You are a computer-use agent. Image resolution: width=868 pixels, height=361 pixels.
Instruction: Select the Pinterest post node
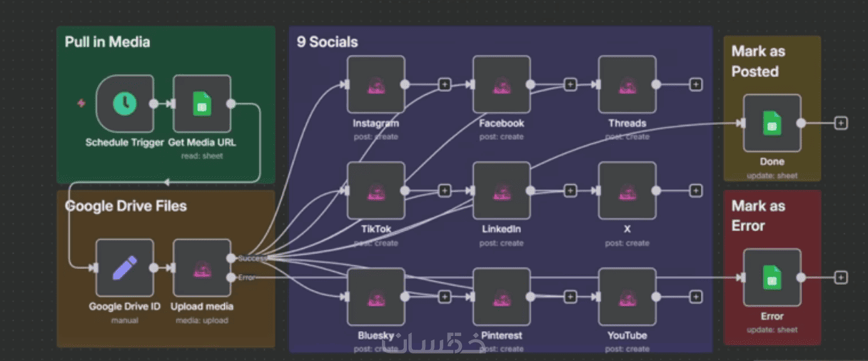502,297
